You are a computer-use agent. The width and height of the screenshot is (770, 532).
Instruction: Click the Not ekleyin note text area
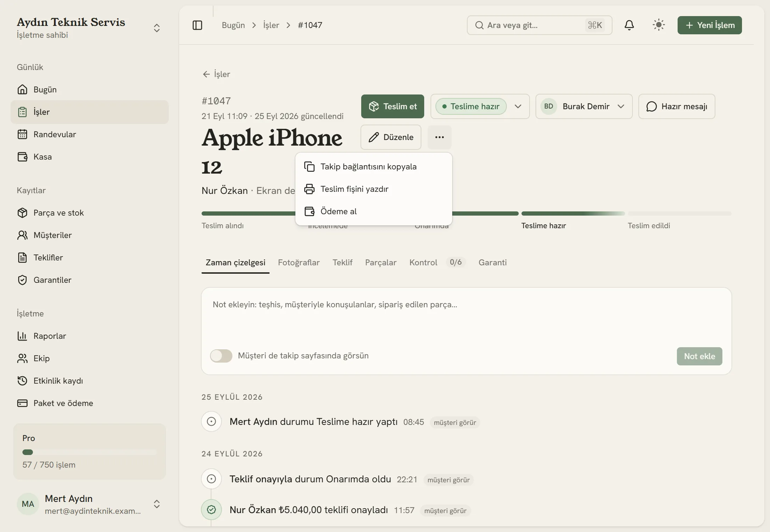(467, 318)
